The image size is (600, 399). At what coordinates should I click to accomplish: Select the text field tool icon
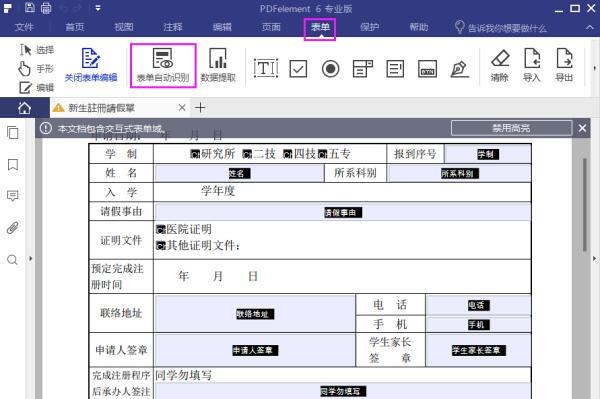[266, 69]
